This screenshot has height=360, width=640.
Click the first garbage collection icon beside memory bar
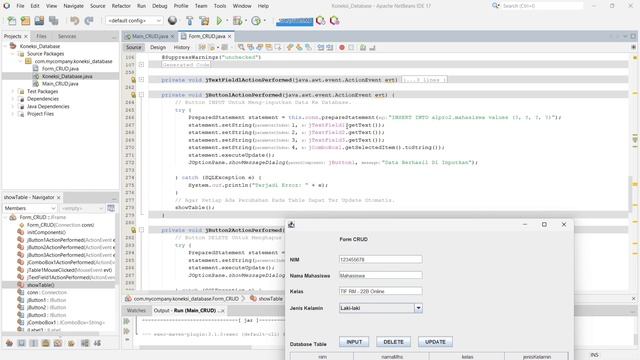point(320,21)
